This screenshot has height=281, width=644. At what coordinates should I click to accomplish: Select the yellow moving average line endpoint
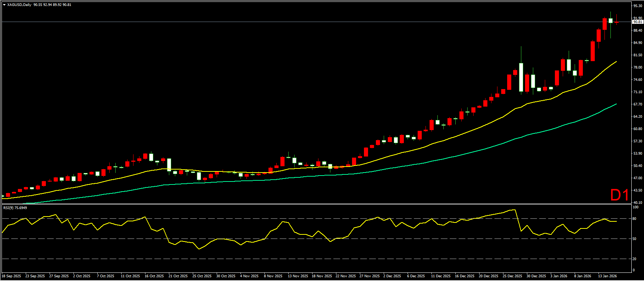[x=616, y=61]
